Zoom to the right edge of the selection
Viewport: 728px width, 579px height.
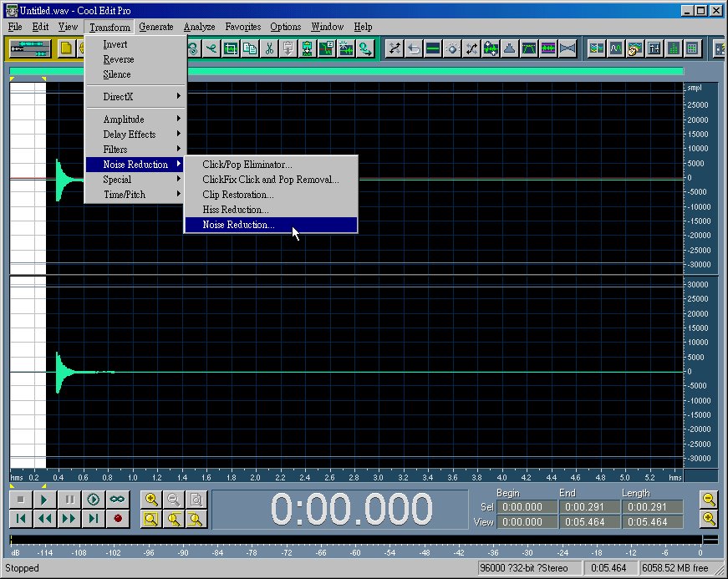click(x=196, y=519)
